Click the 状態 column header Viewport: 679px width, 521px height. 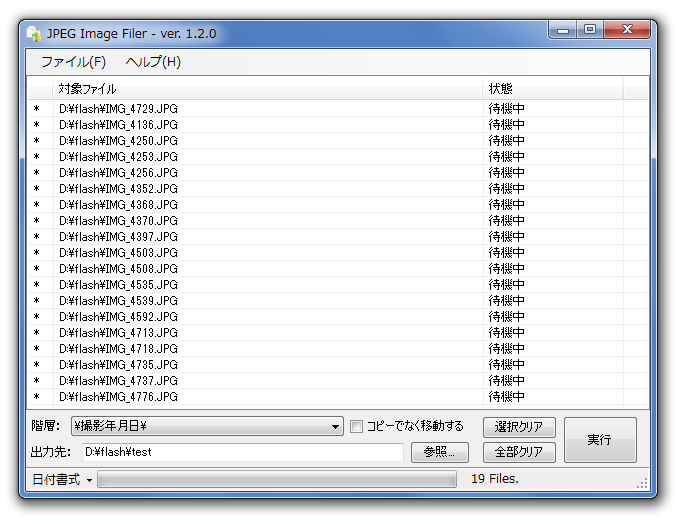tap(553, 89)
